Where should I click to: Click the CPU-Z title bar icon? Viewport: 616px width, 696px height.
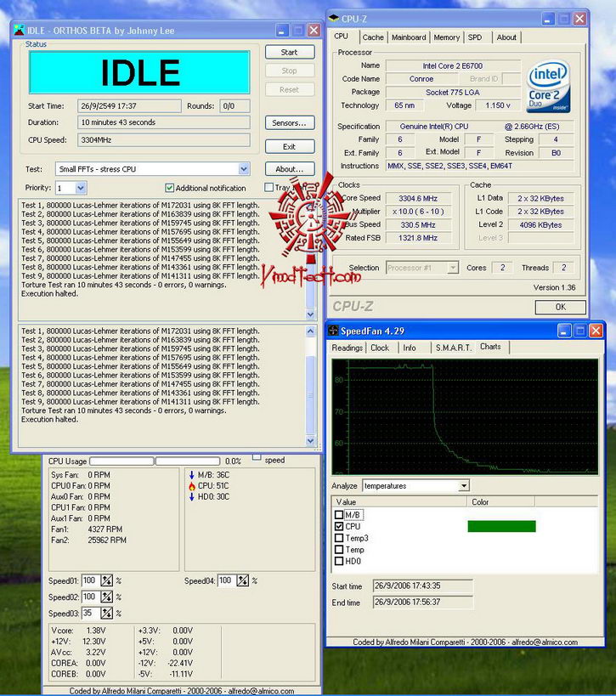tap(334, 19)
